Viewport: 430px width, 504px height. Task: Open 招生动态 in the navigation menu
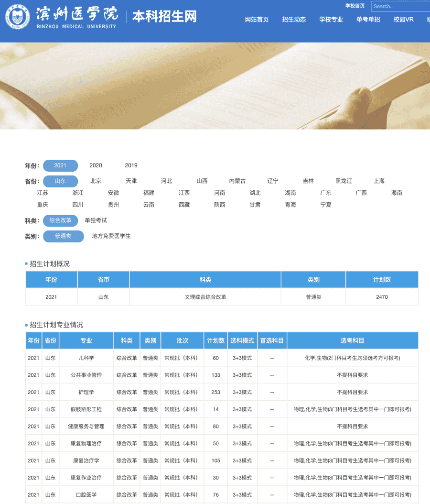294,20
